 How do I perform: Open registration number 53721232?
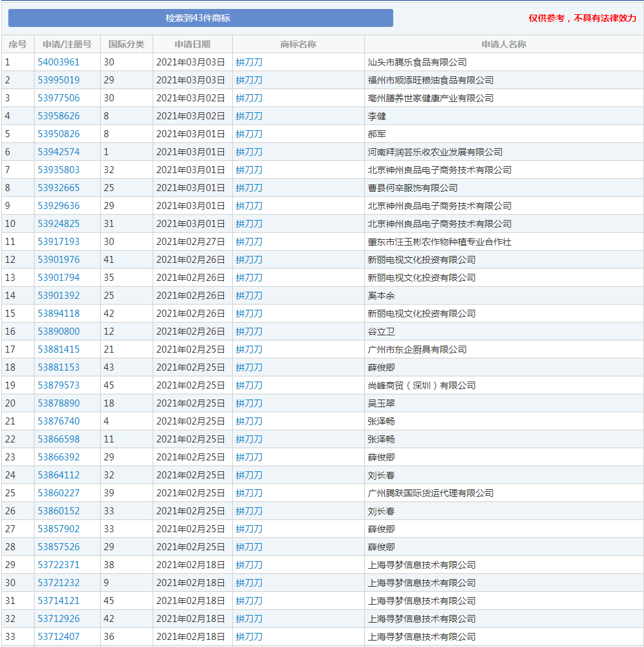[58, 583]
